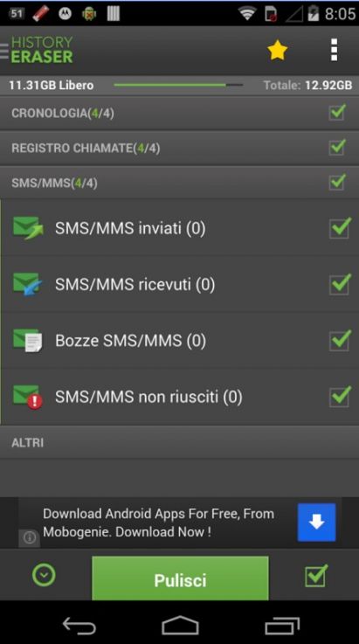Image resolution: width=359 pixels, height=644 pixels.
Task: Tap the green Pulisci button
Action: pyautogui.click(x=180, y=578)
